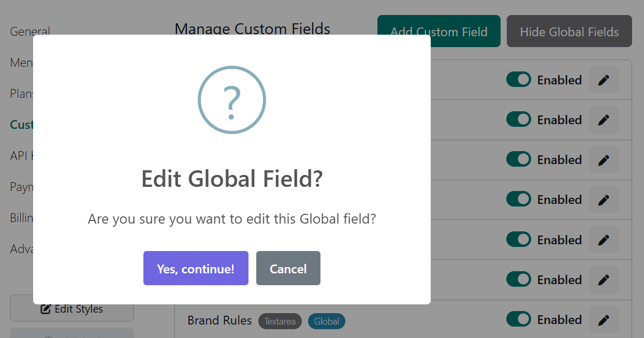Open Edit Styles in the sidebar

pos(72,309)
